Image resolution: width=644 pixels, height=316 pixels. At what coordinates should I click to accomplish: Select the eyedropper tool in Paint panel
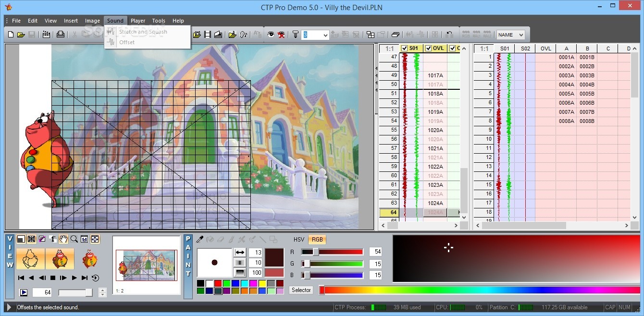tap(200, 239)
